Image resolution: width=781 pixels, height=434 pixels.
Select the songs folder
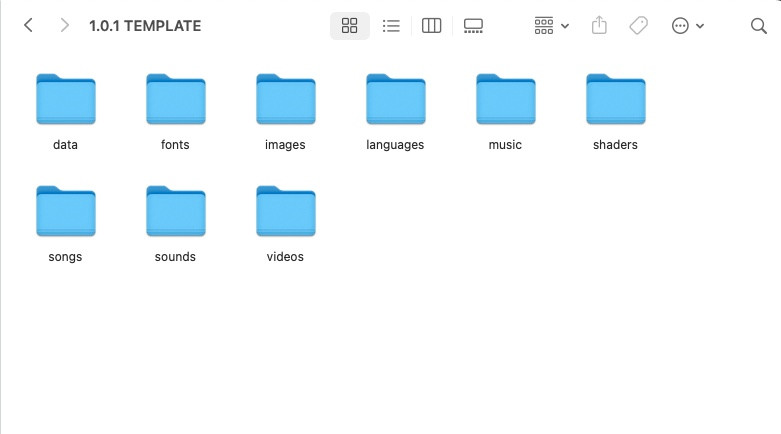pos(65,211)
